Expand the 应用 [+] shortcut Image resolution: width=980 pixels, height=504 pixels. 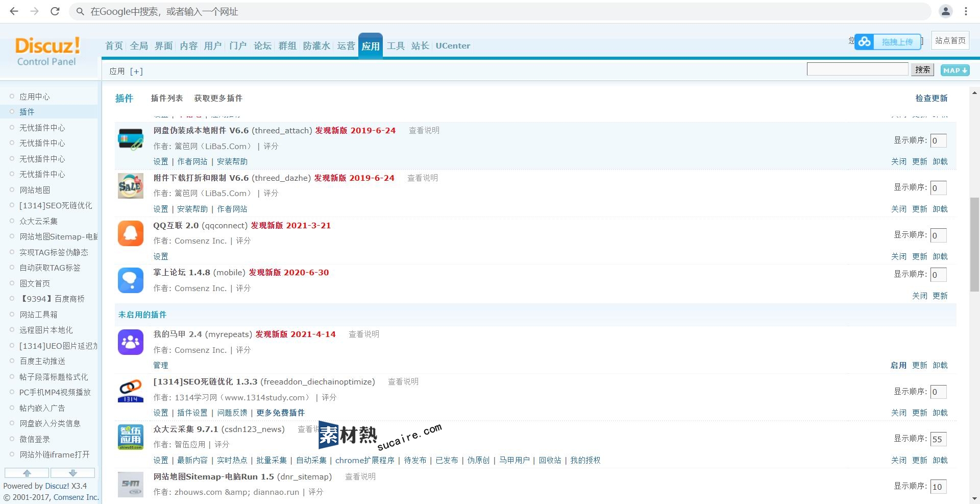pyautogui.click(x=136, y=71)
